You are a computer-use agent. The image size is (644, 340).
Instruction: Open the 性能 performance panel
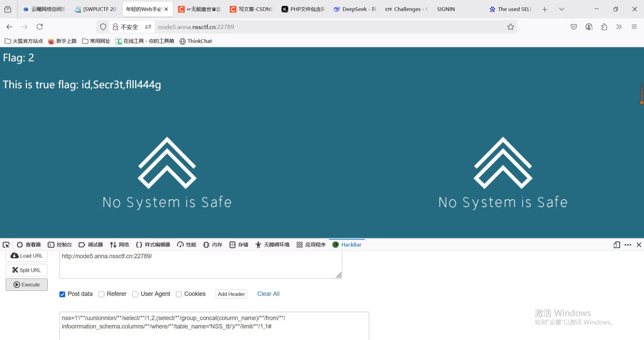point(187,245)
